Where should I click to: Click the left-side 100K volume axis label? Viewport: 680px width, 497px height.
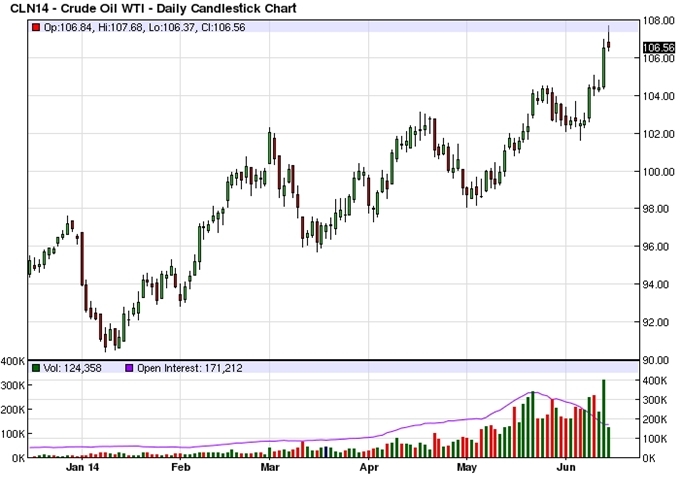pos(13,434)
